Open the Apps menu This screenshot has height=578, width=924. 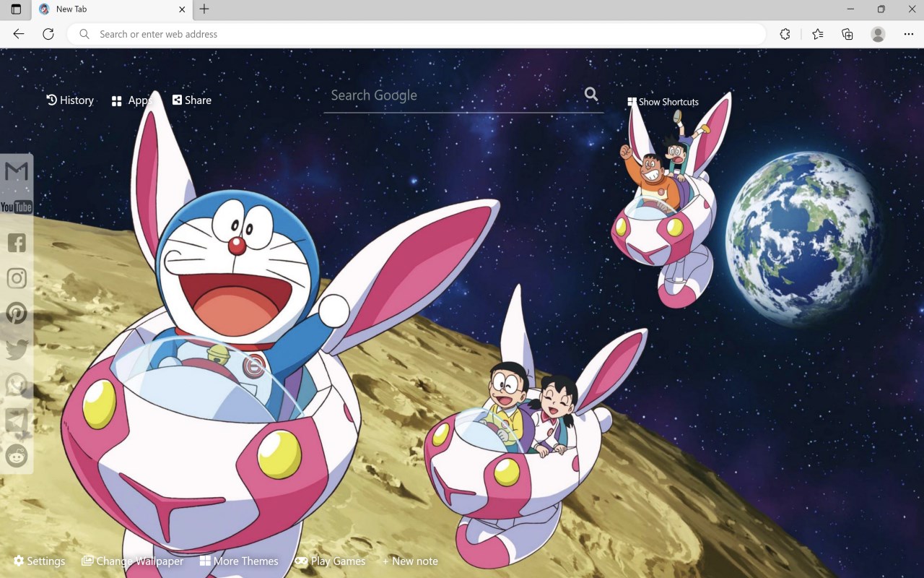[x=131, y=100]
